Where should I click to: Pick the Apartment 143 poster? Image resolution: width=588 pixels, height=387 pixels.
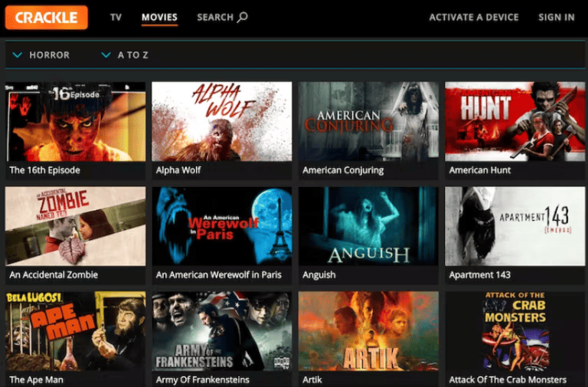(514, 226)
